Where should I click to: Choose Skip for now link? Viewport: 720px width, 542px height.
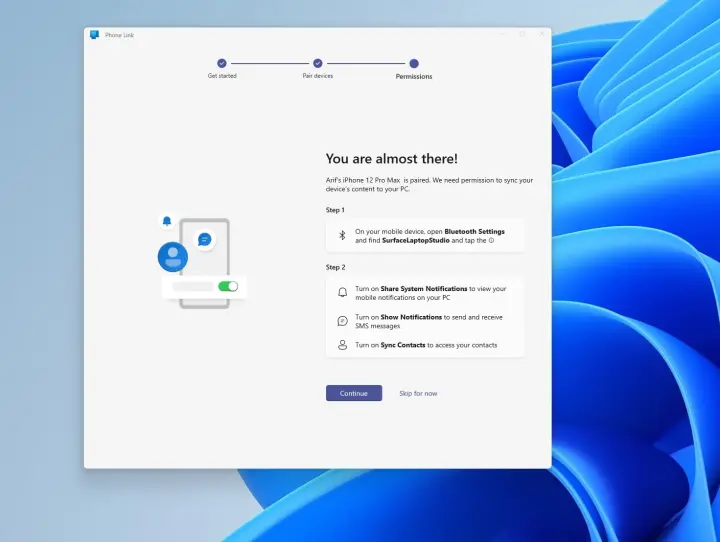[418, 394]
